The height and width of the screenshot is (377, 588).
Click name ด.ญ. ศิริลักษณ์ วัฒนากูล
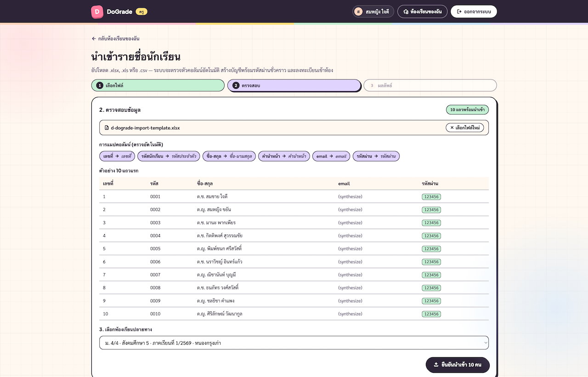pos(220,314)
